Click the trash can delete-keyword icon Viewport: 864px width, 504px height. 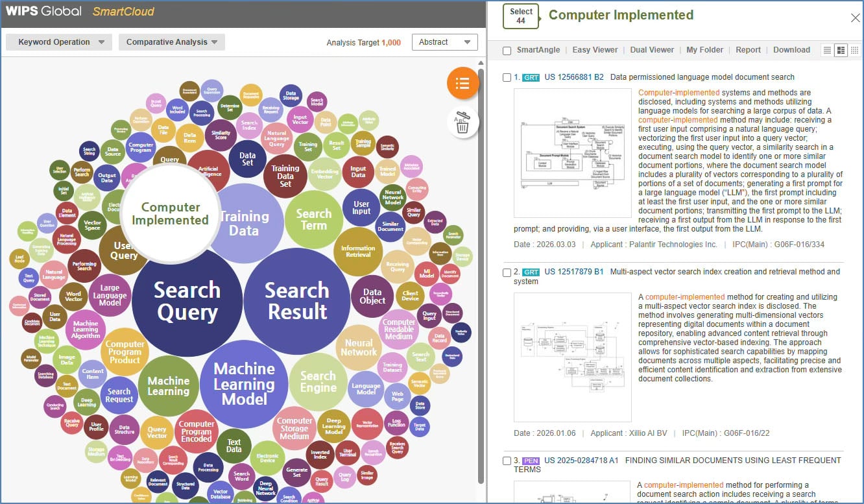pos(462,123)
